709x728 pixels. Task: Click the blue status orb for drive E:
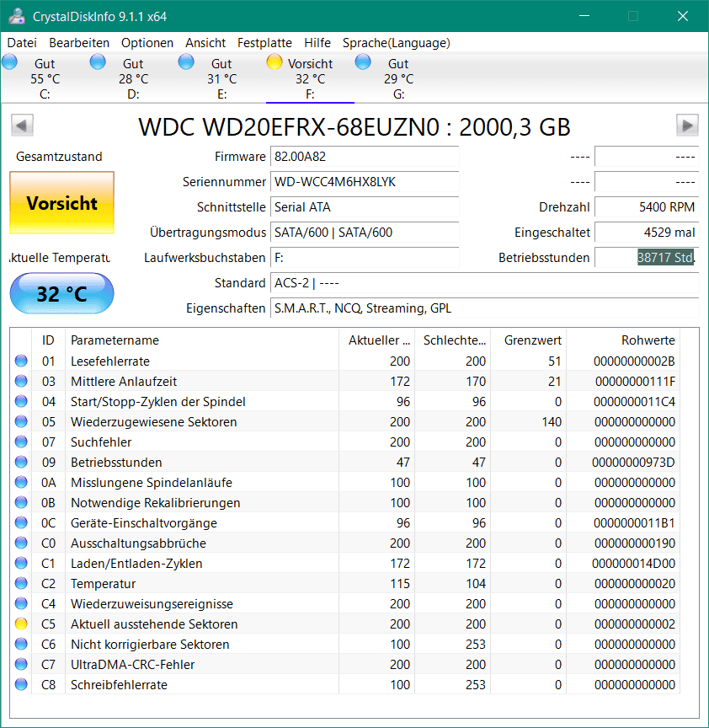tap(187, 62)
